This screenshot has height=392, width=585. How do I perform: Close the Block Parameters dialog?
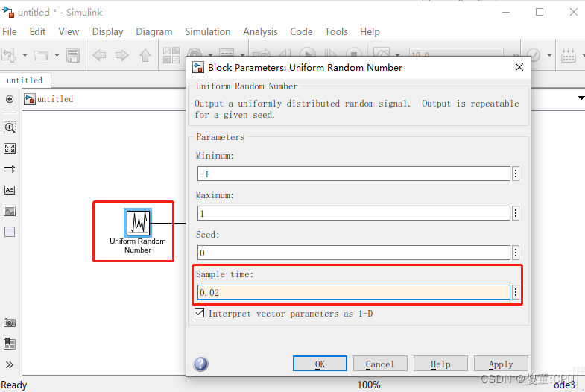pyautogui.click(x=519, y=68)
